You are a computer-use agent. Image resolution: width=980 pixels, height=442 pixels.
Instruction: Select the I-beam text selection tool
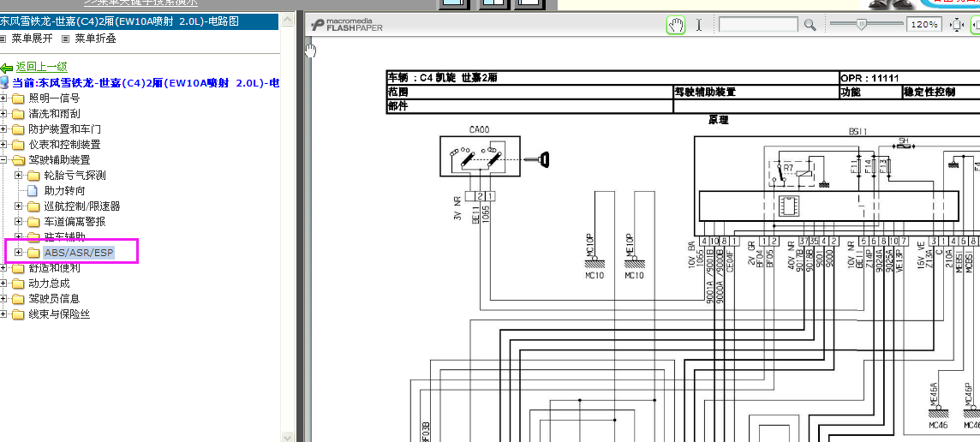coord(699,25)
